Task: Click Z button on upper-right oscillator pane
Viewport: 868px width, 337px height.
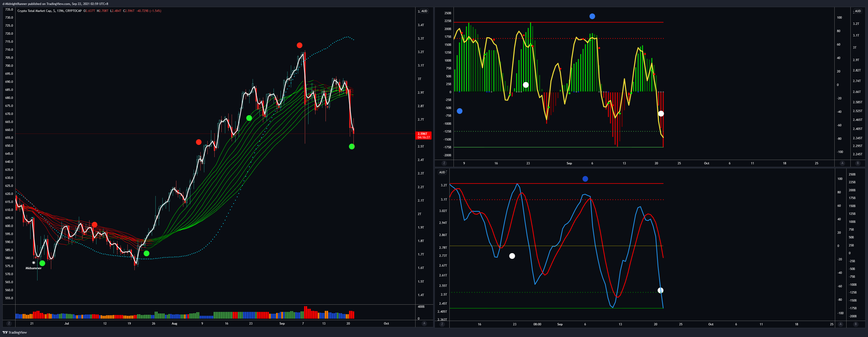Action: (444, 163)
